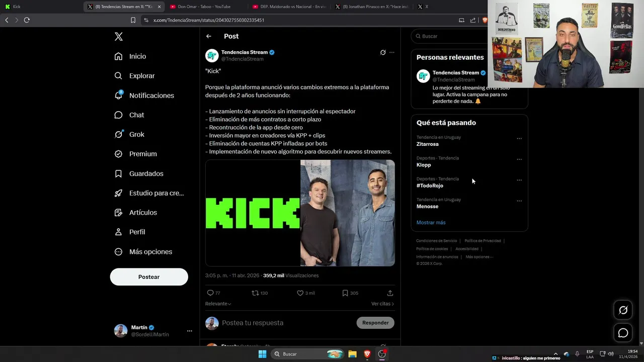Open Política de Privacidad footer link
The height and width of the screenshot is (362, 644).
tap(482, 241)
